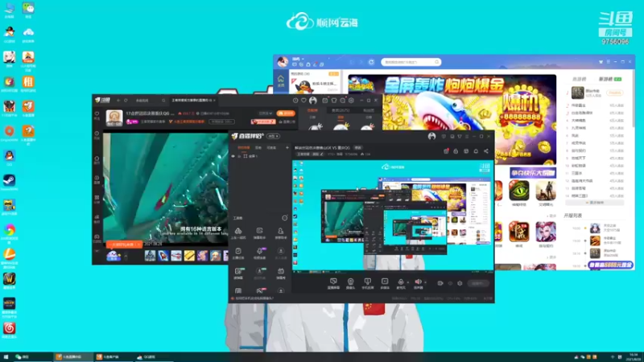Image resolution: width=644 pixels, height=362 pixels.
Task: Toggle the lock icon beside the fullscreen source
Action: tap(239, 156)
